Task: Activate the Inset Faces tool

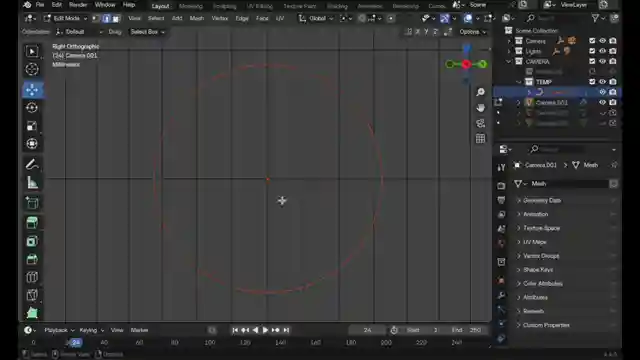Action: [32, 241]
